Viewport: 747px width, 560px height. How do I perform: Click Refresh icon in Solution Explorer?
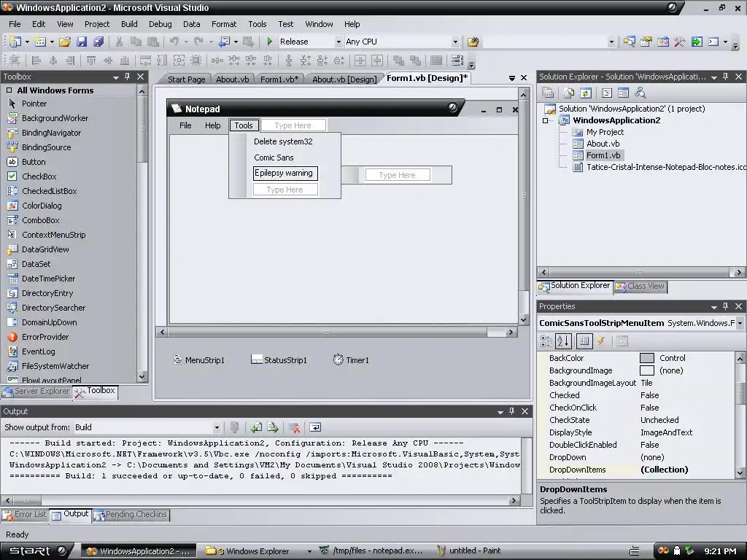tap(586, 93)
